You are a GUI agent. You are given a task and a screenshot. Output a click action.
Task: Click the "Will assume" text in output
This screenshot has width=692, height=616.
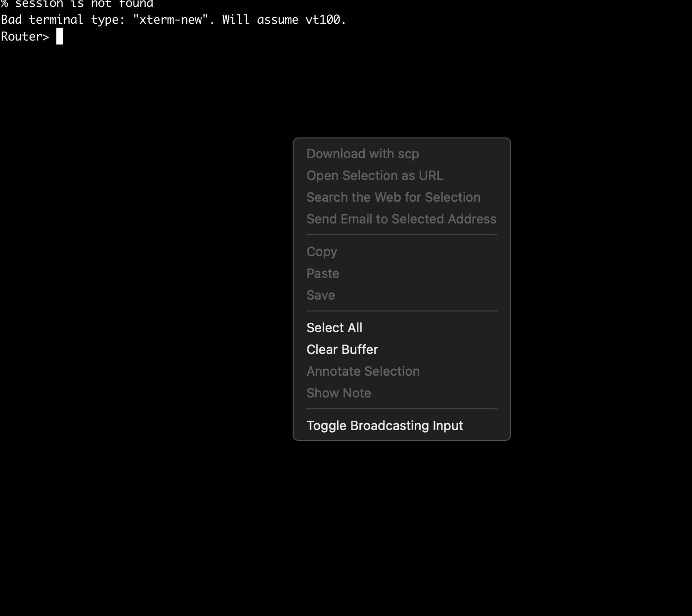click(x=260, y=20)
